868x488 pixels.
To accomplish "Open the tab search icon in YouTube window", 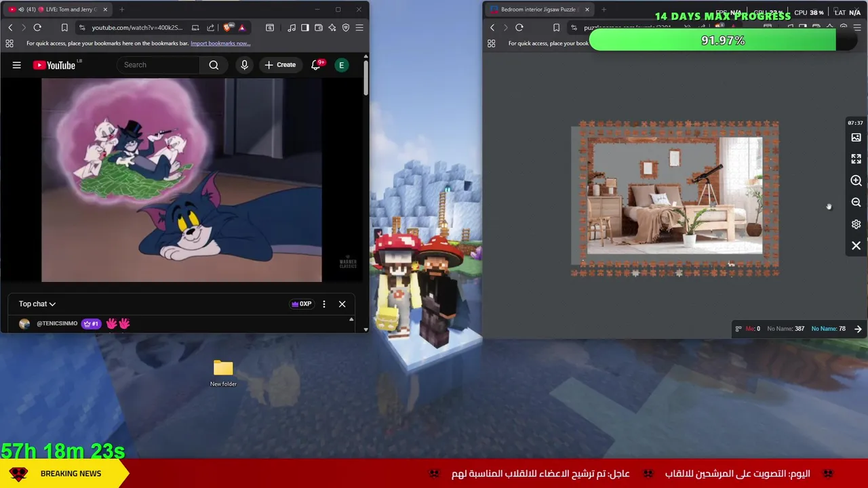I will pyautogui.click(x=270, y=28).
